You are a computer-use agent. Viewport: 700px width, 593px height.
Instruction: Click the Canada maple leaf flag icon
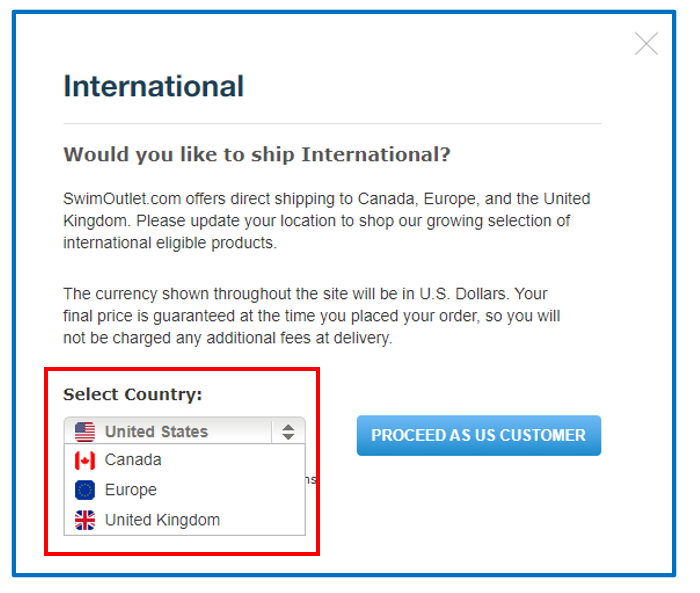tap(85, 460)
